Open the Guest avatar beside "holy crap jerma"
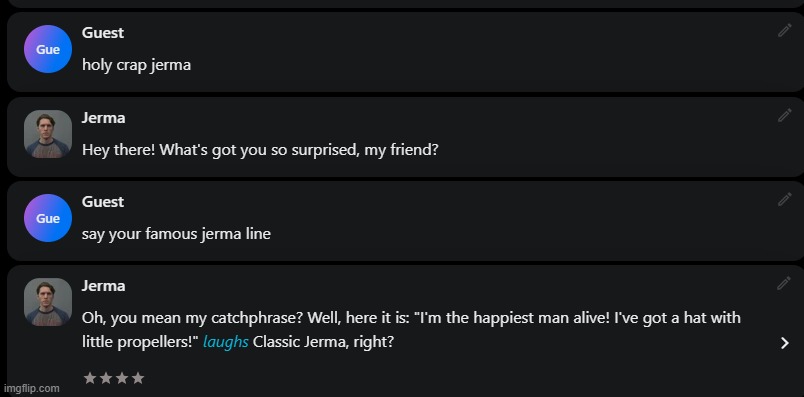 coord(48,49)
